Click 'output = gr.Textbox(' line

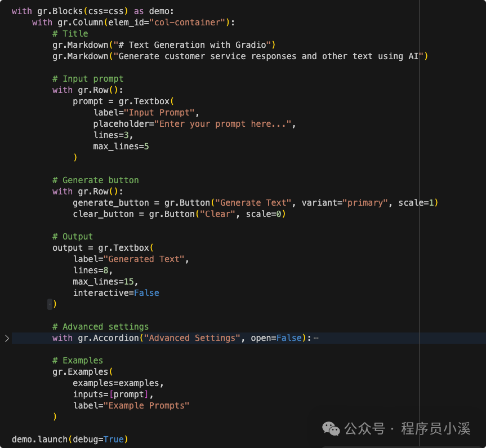pos(103,248)
